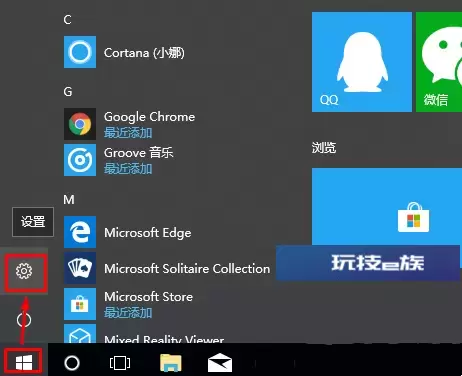Click the Mixed Reality Viewer icon

[80, 333]
